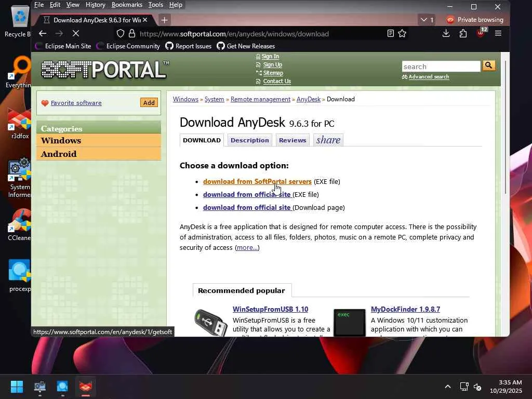Open the downloads panel icon
Viewport: 532px width, 399px height.
pyautogui.click(x=446, y=33)
